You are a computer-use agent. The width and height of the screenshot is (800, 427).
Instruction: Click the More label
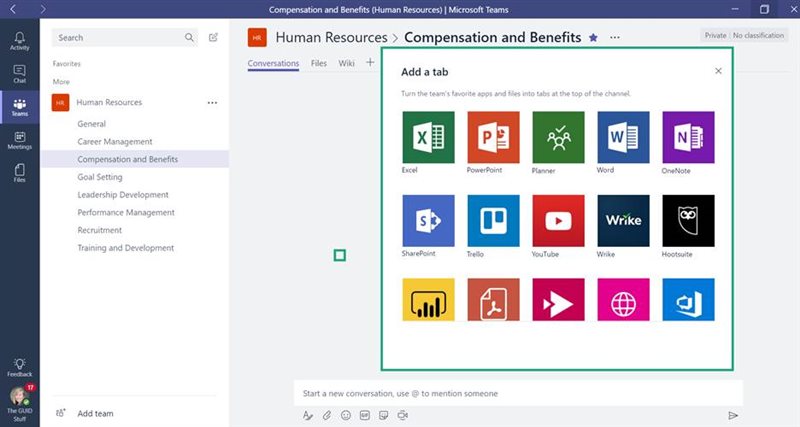tap(61, 82)
